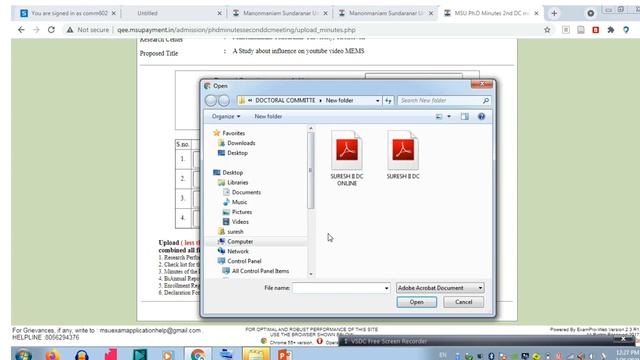640x360 pixels.
Task: Click the browser forward arrow
Action: tap(36, 30)
